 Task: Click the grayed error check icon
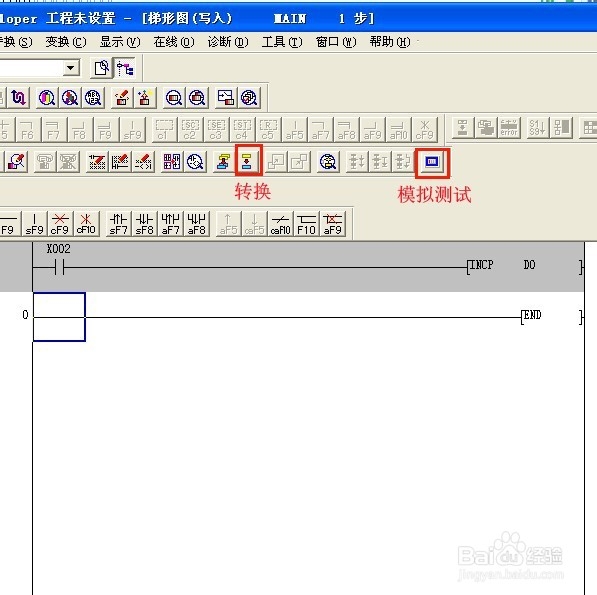pos(509,128)
